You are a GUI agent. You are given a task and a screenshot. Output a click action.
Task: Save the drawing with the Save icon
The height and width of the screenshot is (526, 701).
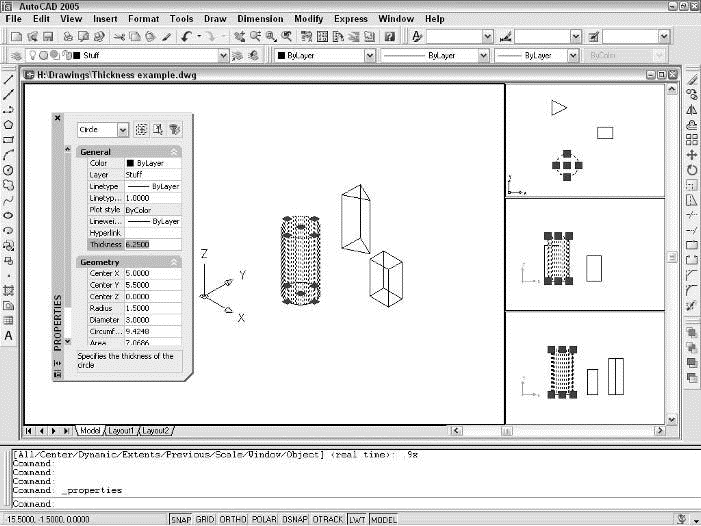(x=48, y=37)
